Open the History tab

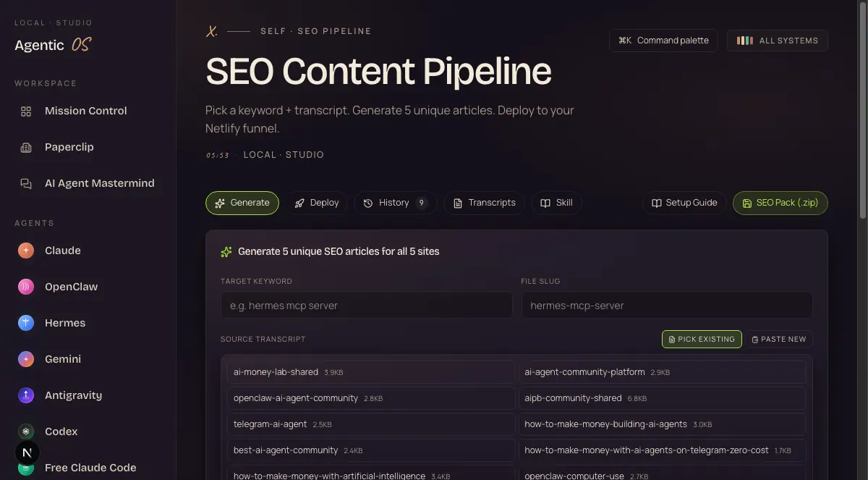pos(395,203)
